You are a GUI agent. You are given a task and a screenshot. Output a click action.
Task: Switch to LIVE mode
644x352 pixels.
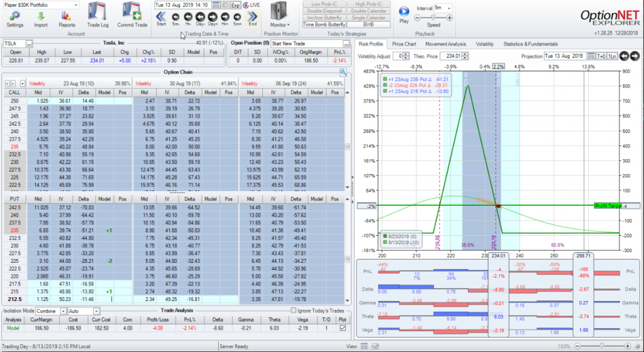pyautogui.click(x=251, y=5)
